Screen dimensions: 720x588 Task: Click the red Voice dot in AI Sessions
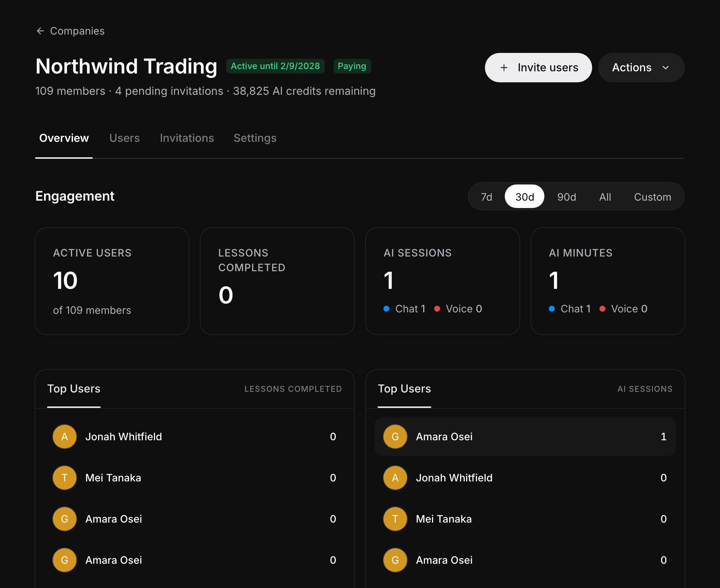coord(437,309)
